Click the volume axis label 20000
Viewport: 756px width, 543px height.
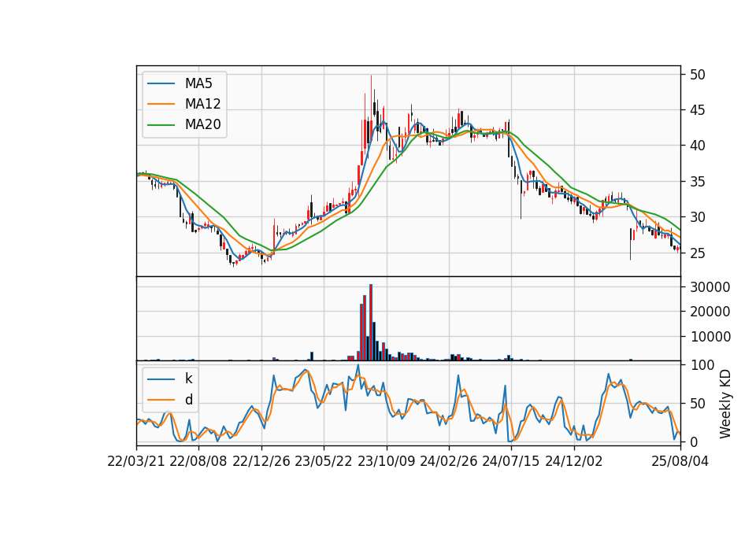point(710,312)
